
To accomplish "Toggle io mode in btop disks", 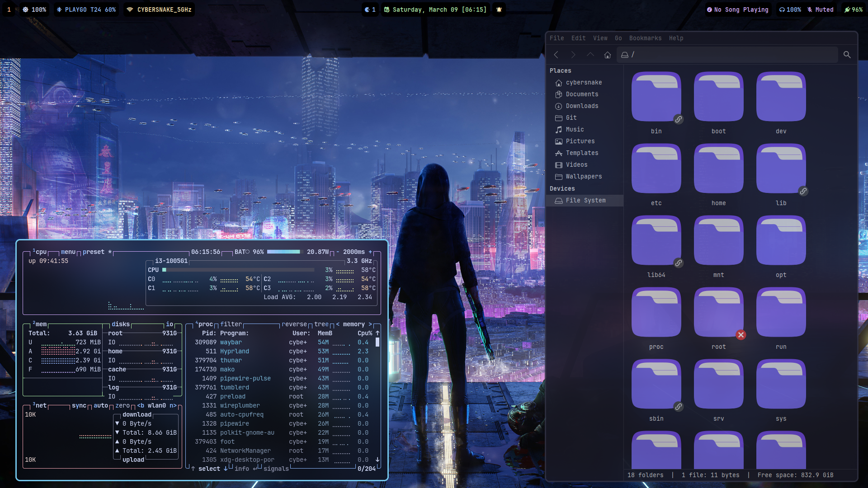I will tap(170, 324).
